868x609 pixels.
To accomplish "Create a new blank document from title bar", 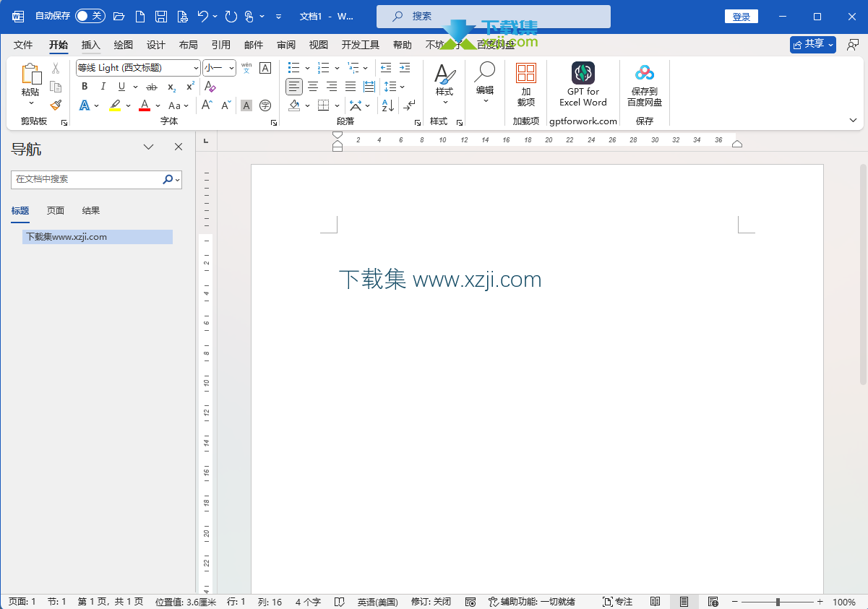I will pos(140,16).
